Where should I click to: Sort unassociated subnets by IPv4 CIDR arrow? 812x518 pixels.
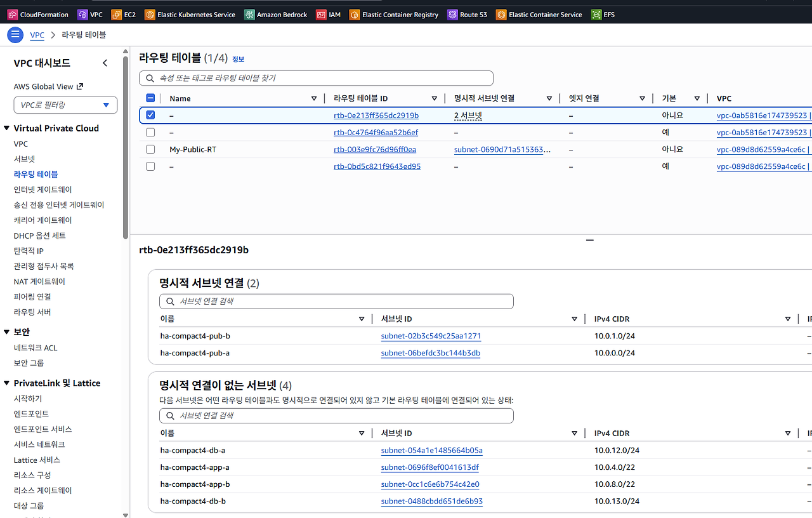pyautogui.click(x=788, y=433)
